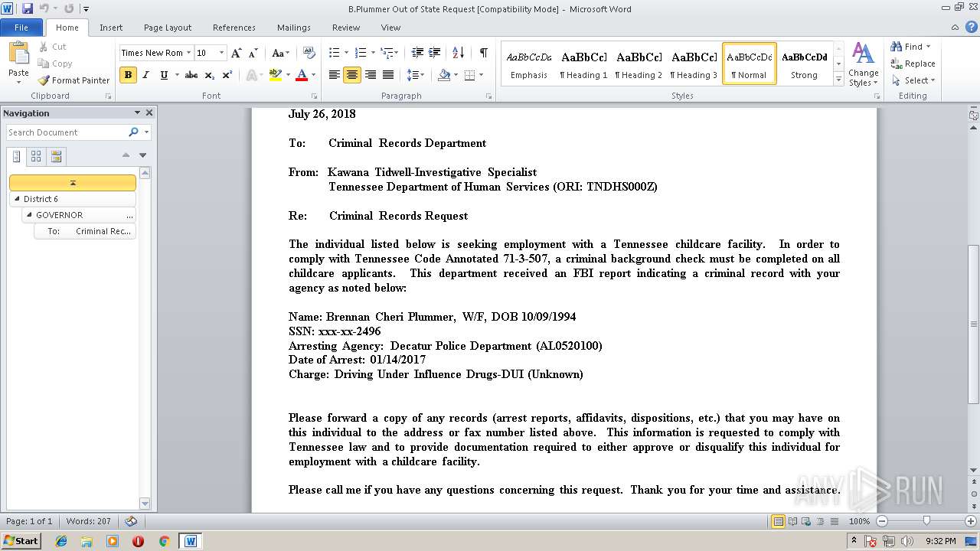
Task: Apply red font color
Action: [301, 75]
